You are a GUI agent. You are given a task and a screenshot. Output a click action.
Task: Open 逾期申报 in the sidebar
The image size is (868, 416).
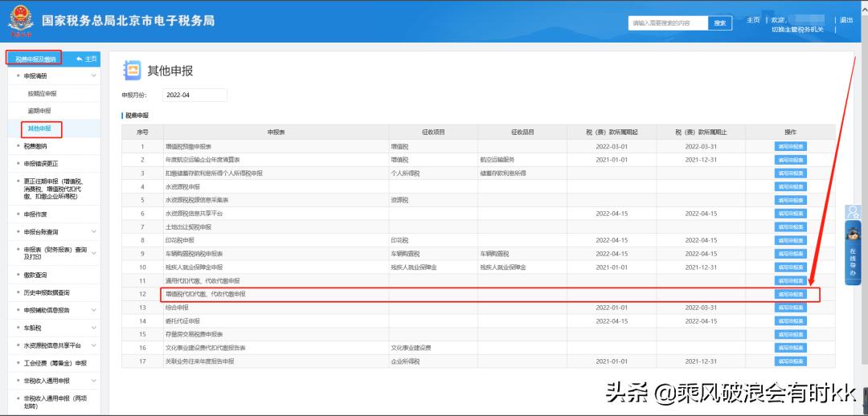click(39, 111)
